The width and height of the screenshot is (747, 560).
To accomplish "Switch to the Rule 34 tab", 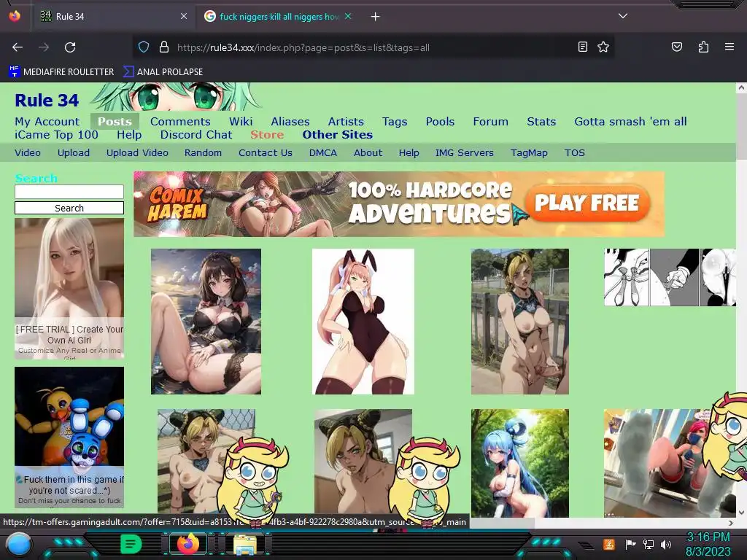I will point(115,16).
